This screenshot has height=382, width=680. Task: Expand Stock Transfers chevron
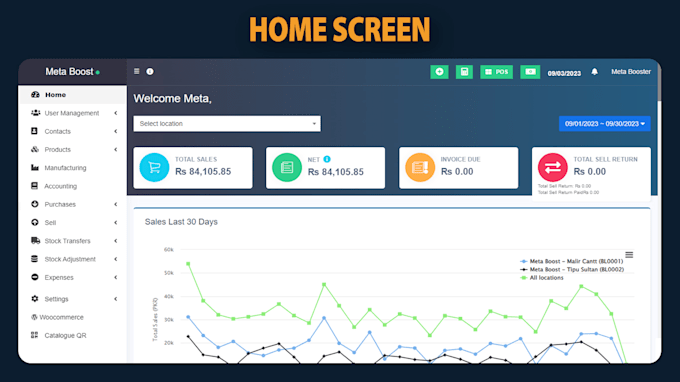[115, 241]
